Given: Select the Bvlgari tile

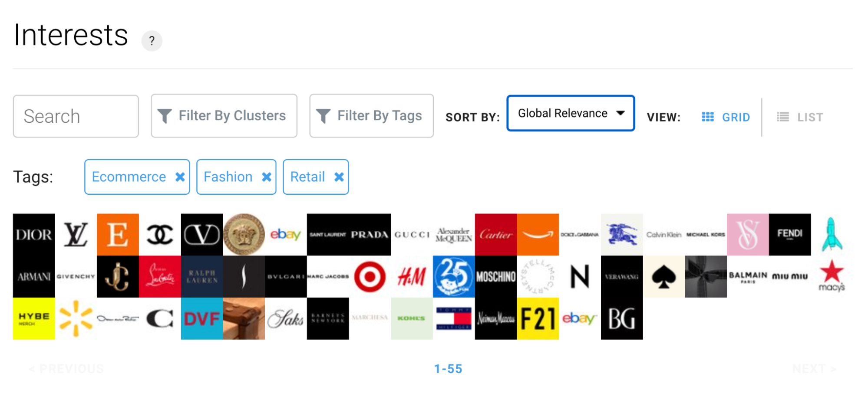Looking at the screenshot, I should tap(286, 276).
